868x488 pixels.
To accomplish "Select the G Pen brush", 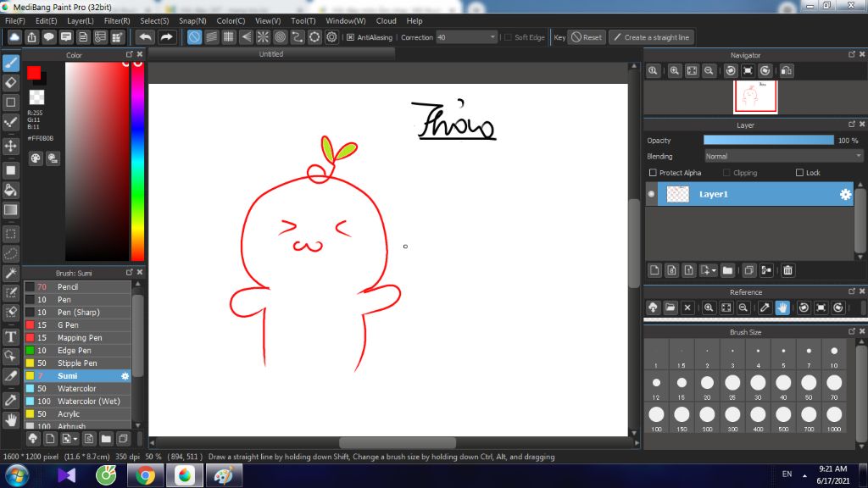I will [x=78, y=324].
